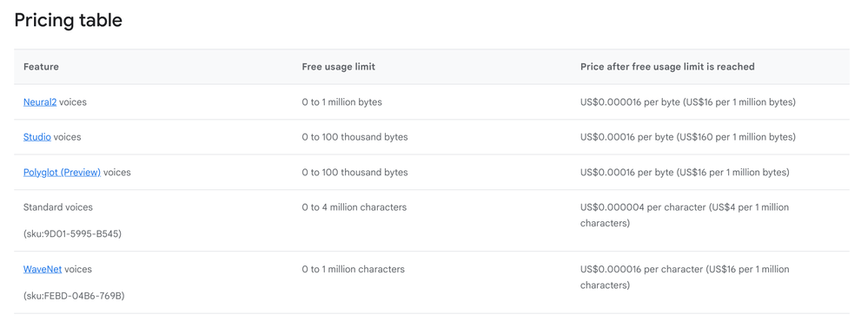
Task: Select the Free usage limit header
Action: pyautogui.click(x=338, y=67)
